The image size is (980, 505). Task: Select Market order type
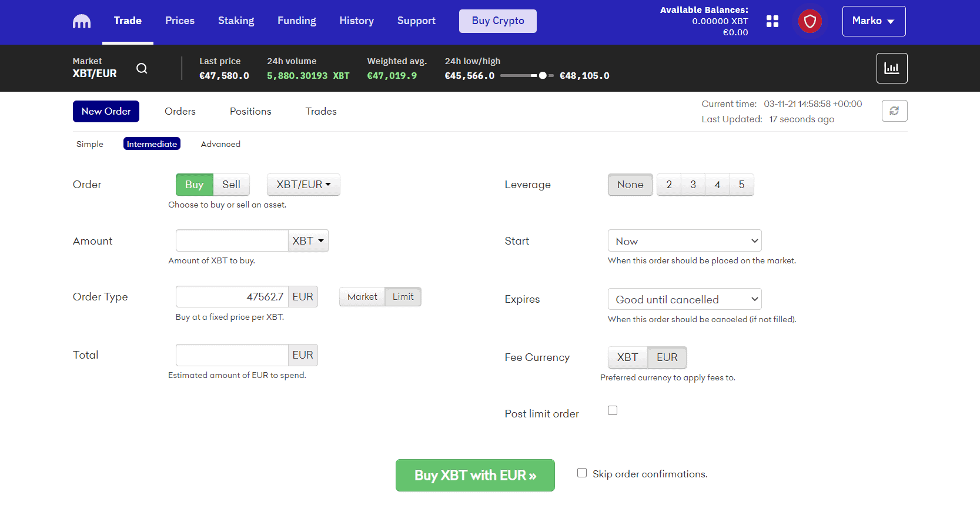click(x=362, y=297)
